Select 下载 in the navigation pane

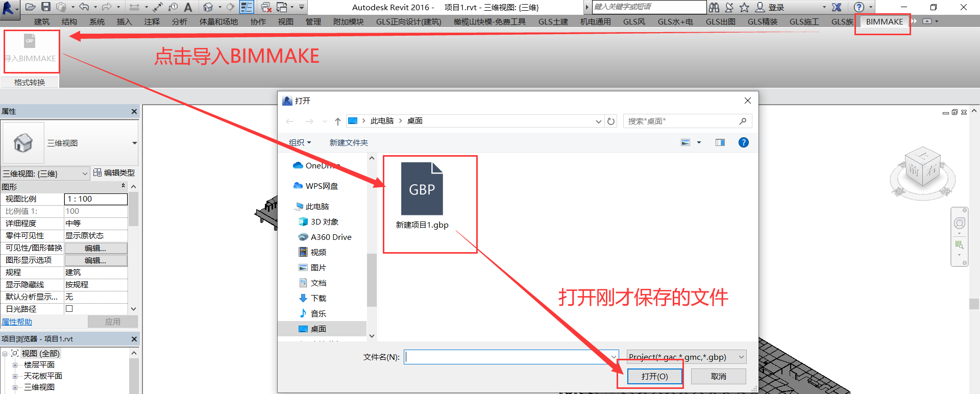(318, 298)
